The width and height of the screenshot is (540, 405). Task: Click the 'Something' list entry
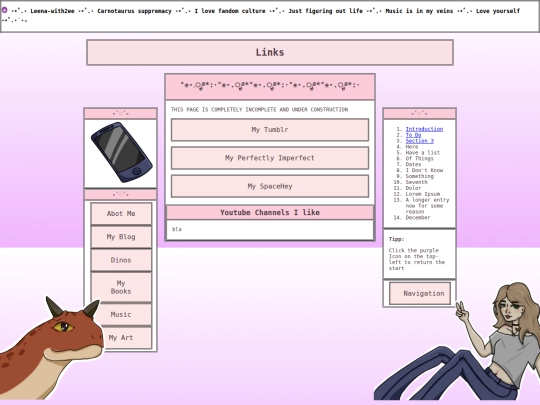tap(419, 176)
